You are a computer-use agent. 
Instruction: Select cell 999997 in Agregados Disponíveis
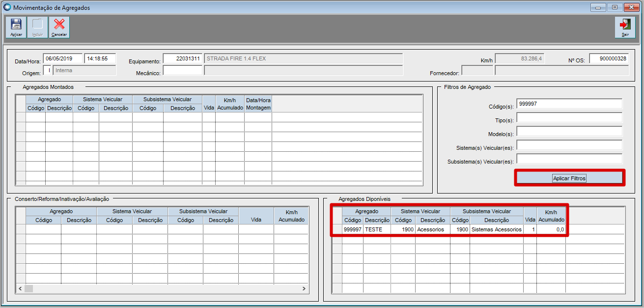[353, 229]
